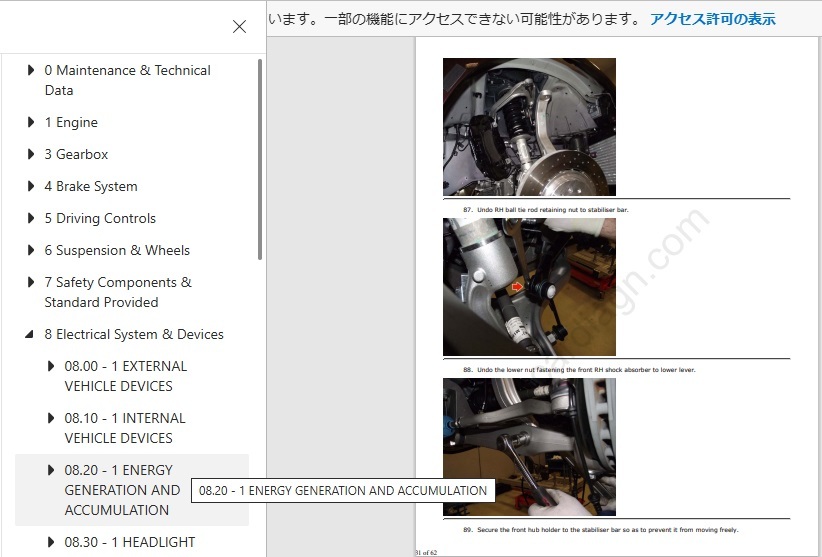The width and height of the screenshot is (822, 557).
Task: Open the 1 Engine bookmark
Action: tap(71, 122)
